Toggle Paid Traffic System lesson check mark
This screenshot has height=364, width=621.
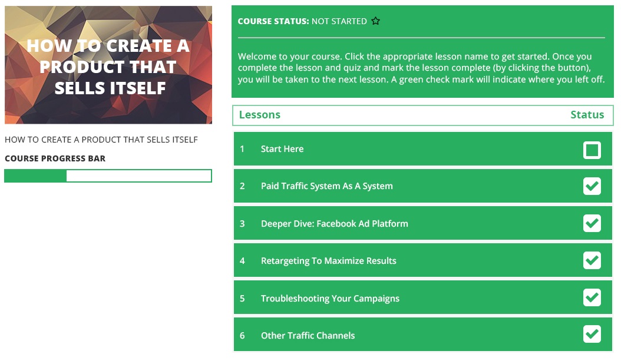[x=592, y=187]
